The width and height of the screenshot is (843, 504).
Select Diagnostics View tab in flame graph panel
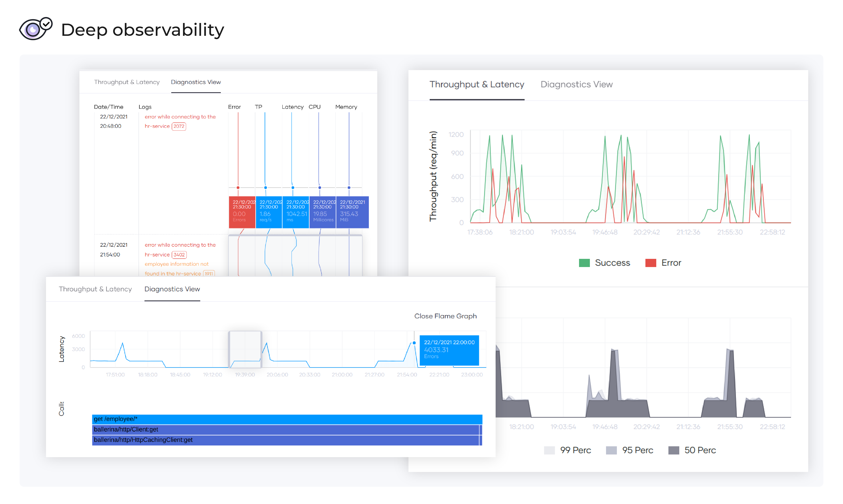coord(172,289)
